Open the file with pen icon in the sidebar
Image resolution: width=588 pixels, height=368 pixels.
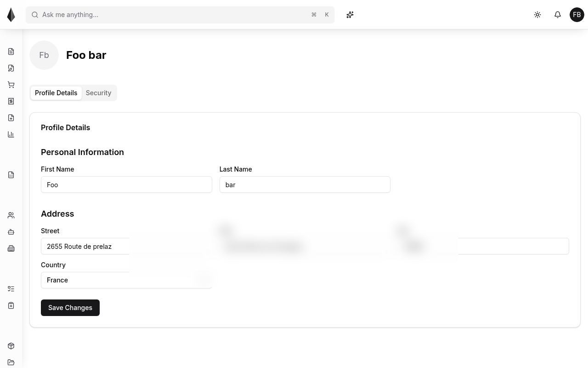point(11,68)
